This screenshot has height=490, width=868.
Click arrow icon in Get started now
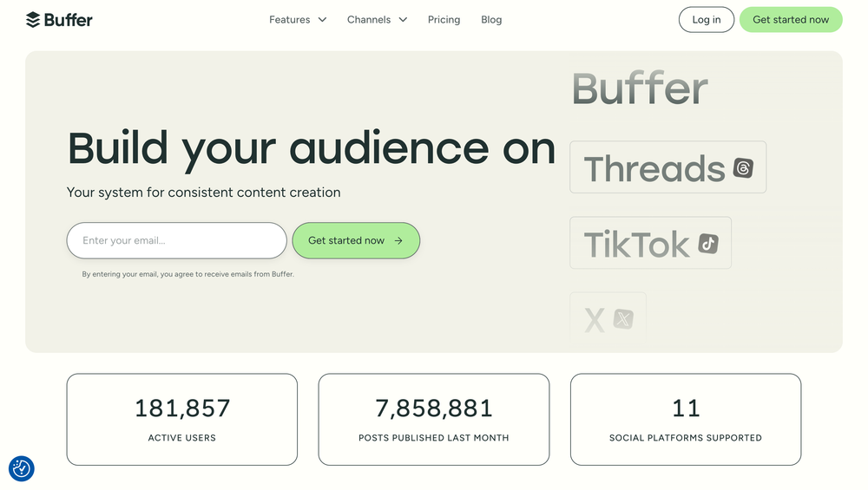pyautogui.click(x=398, y=240)
